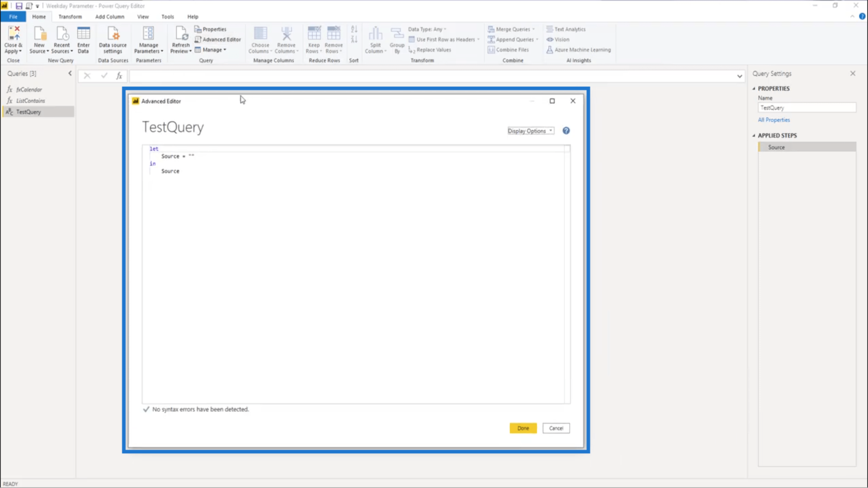The image size is (868, 488).
Task: Click Vision in AI Insights
Action: 557,40
